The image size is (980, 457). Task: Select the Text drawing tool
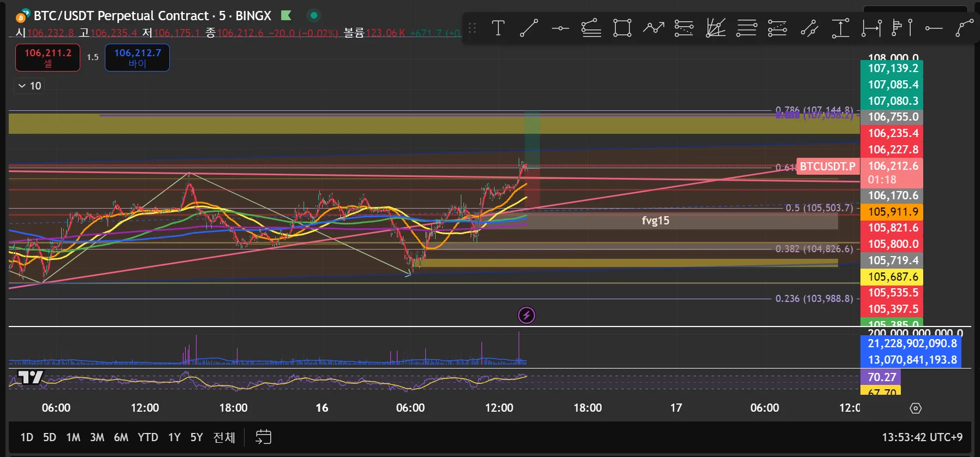pos(498,28)
